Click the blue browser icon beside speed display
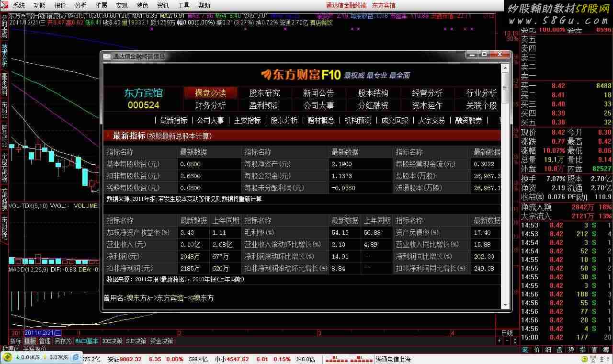Viewport: 613px width, 364px height. coord(76,357)
